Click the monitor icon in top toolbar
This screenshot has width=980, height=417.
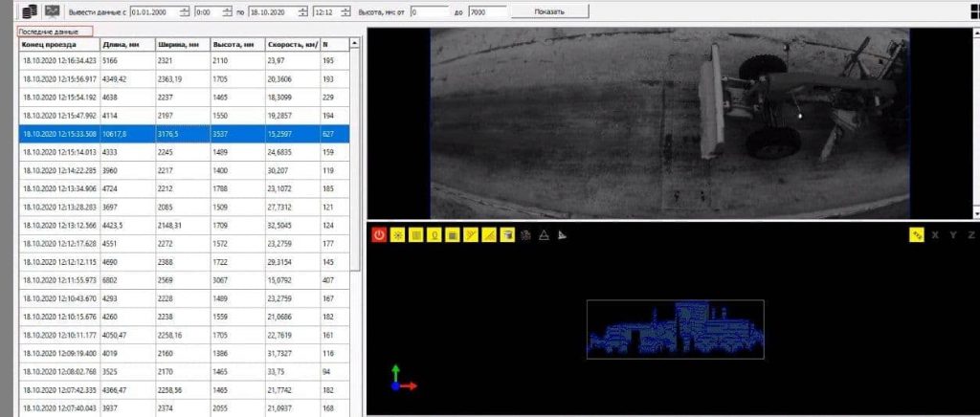pos(52,11)
